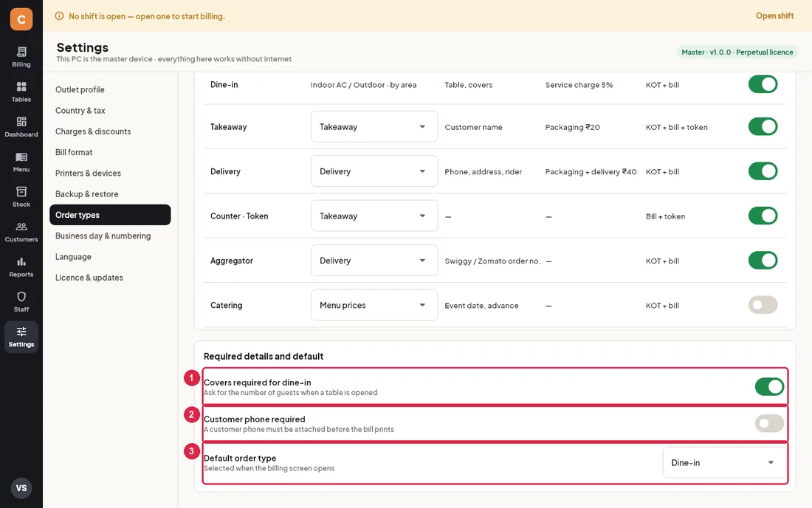Disable the Aggregator order type toggle
The image size is (812, 508).
point(763,261)
